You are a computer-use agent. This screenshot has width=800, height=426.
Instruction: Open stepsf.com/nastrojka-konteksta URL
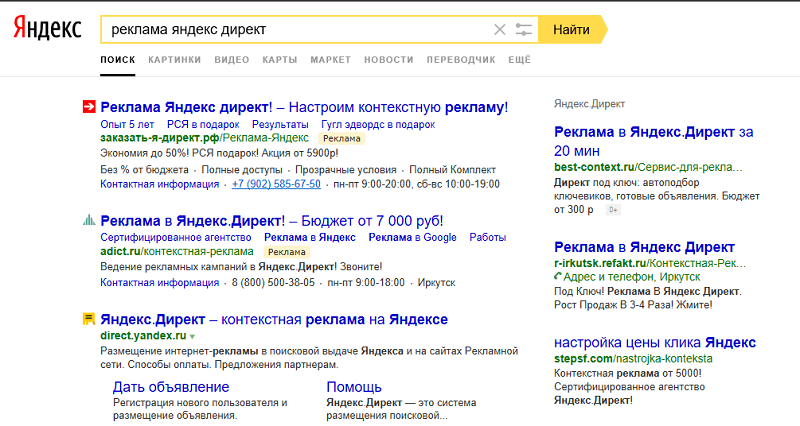pos(633,359)
